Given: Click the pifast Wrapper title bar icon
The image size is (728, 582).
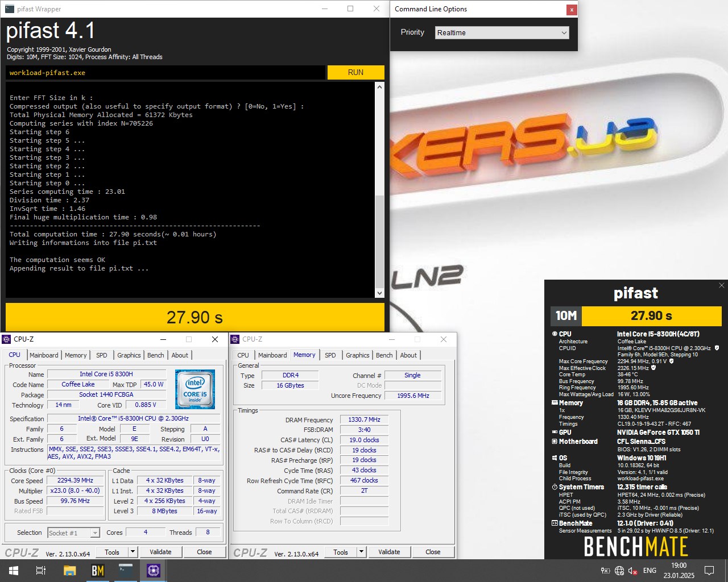Looking at the screenshot, I should tap(9, 9).
